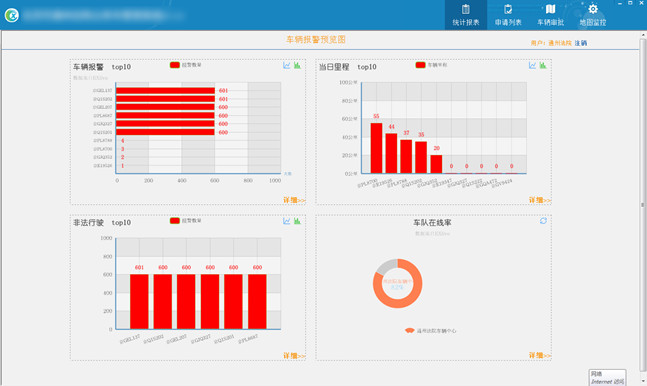Switch 当日里程 top10 chart to bar view
This screenshot has height=386, width=647.
(x=543, y=65)
